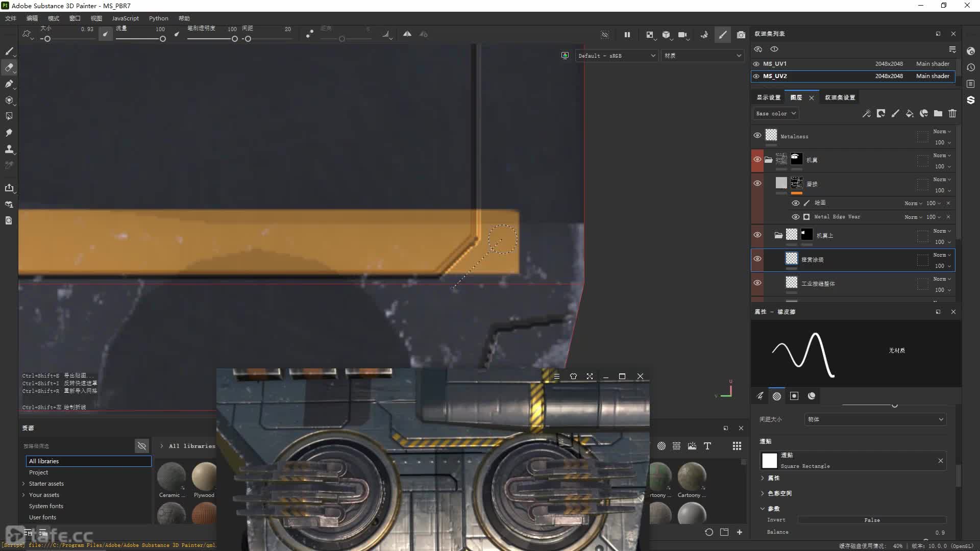Select the Paint brush tool
This screenshot has height=551, width=980.
[9, 51]
